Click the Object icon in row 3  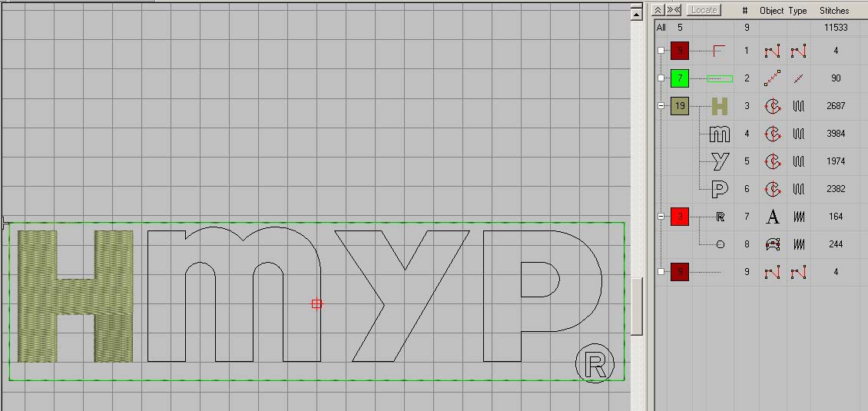pos(773,106)
